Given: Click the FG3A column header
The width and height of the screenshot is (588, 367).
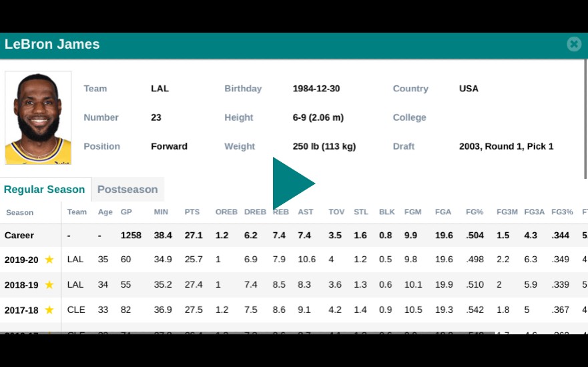Looking at the screenshot, I should coord(534,212).
